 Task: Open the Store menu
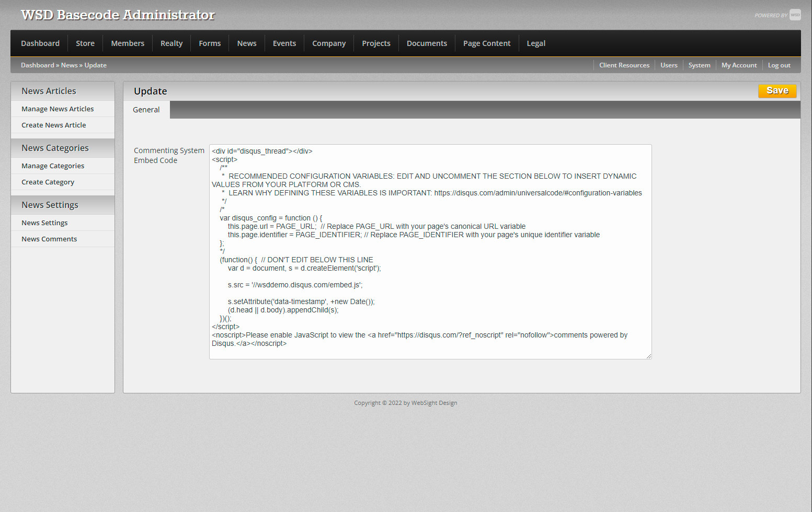[x=85, y=43]
